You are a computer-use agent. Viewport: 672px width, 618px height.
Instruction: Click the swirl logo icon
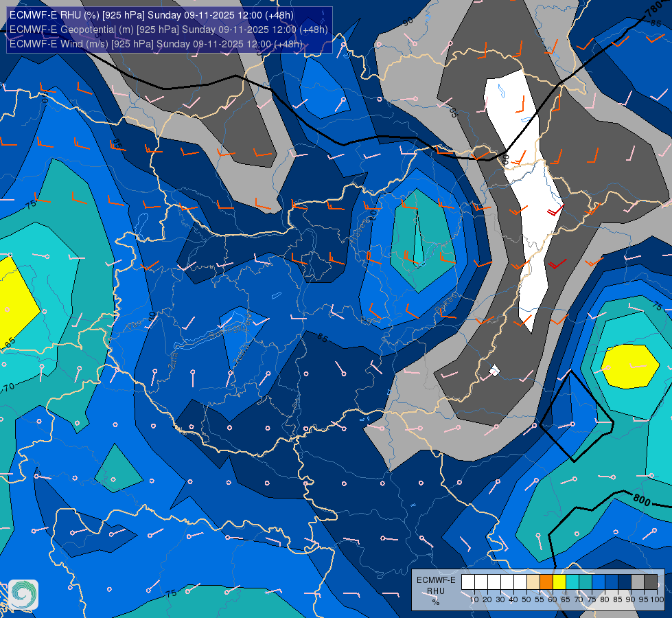pos(23,595)
